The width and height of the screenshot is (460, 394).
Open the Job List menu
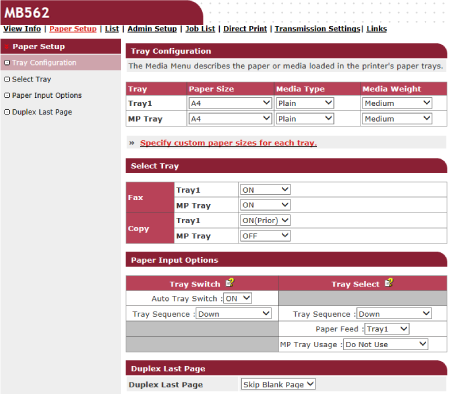(200, 29)
